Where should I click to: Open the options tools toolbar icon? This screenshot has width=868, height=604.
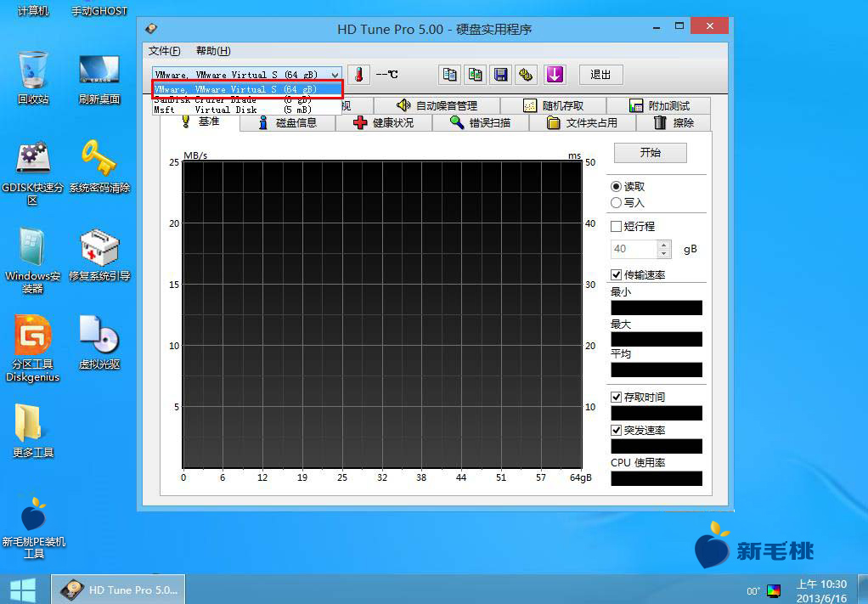[x=527, y=75]
